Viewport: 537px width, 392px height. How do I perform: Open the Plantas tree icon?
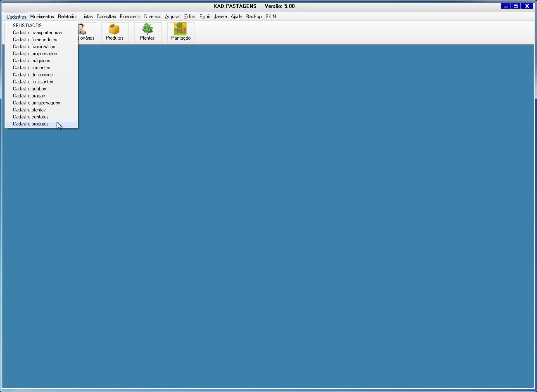point(147,32)
